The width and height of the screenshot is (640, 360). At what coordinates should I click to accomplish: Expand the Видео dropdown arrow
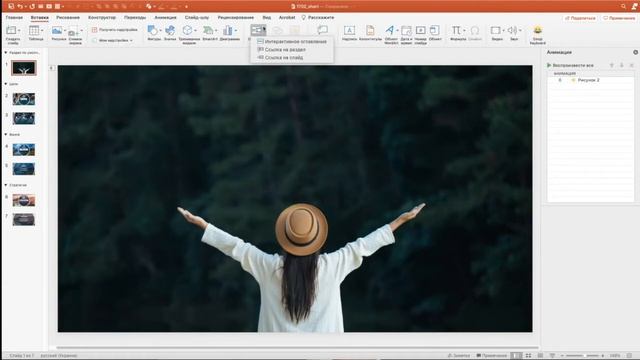click(x=503, y=31)
